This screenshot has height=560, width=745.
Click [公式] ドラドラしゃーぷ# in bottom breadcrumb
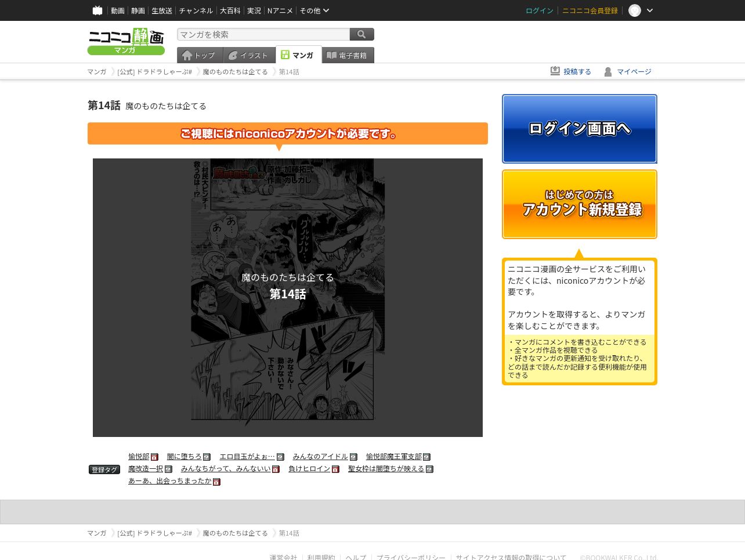154,533
